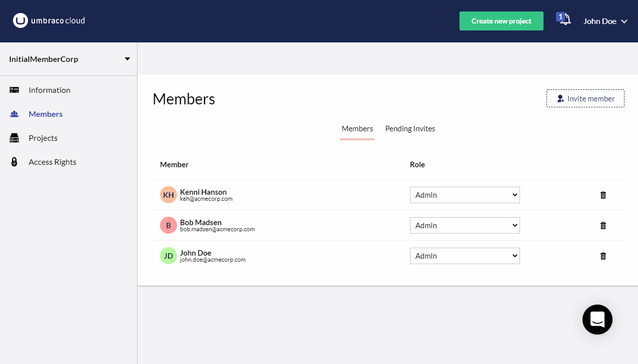Open John Doe's role dropdown in table
This screenshot has height=364, width=638.
click(x=465, y=256)
